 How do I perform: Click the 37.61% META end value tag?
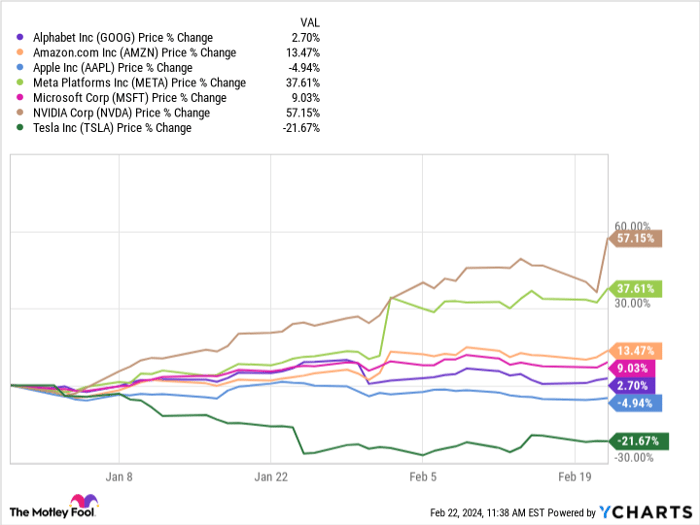[636, 288]
